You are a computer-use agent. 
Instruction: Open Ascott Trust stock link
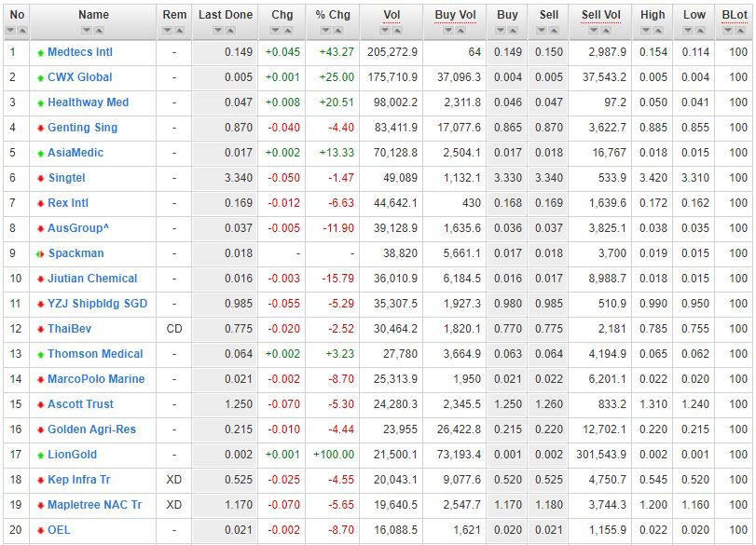[80, 404]
